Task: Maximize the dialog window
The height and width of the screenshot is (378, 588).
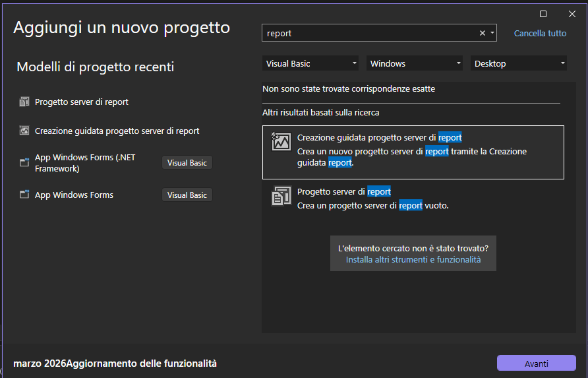Action: click(543, 13)
